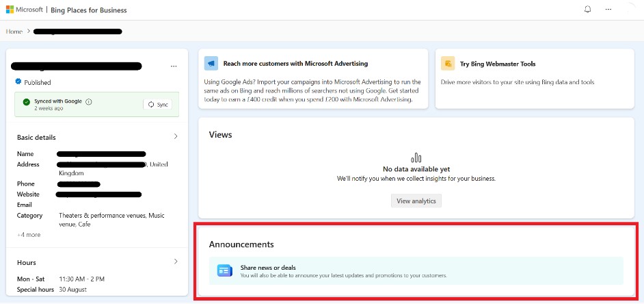Click the Special hours label
This screenshot has height=304, width=644.
point(36,290)
